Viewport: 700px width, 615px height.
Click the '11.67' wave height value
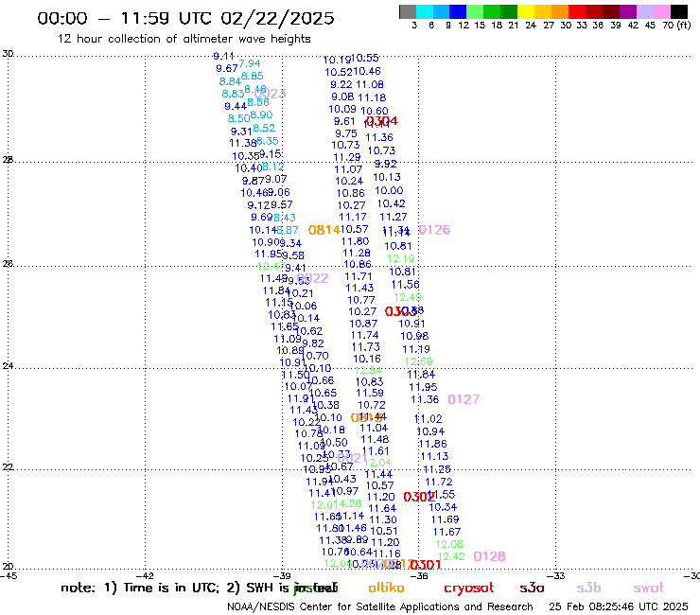pos(446,532)
